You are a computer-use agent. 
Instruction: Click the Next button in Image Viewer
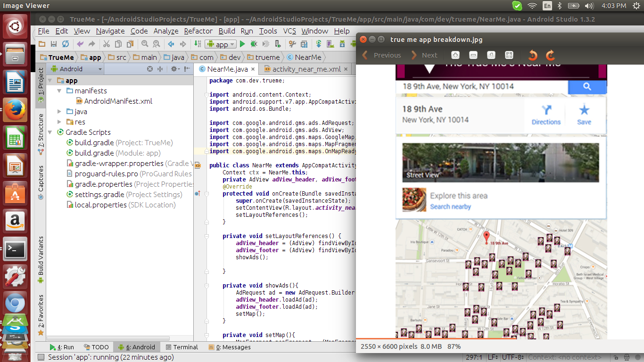424,55
